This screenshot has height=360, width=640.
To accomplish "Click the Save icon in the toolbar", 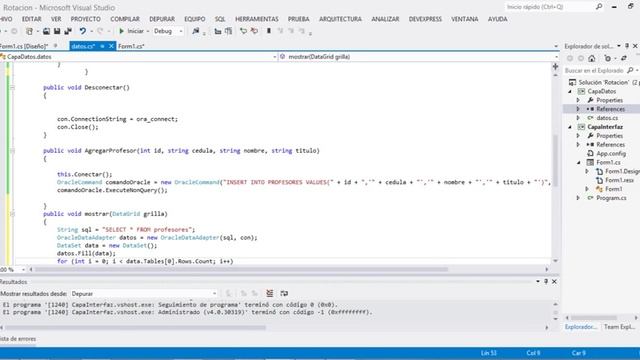I will click(x=57, y=31).
